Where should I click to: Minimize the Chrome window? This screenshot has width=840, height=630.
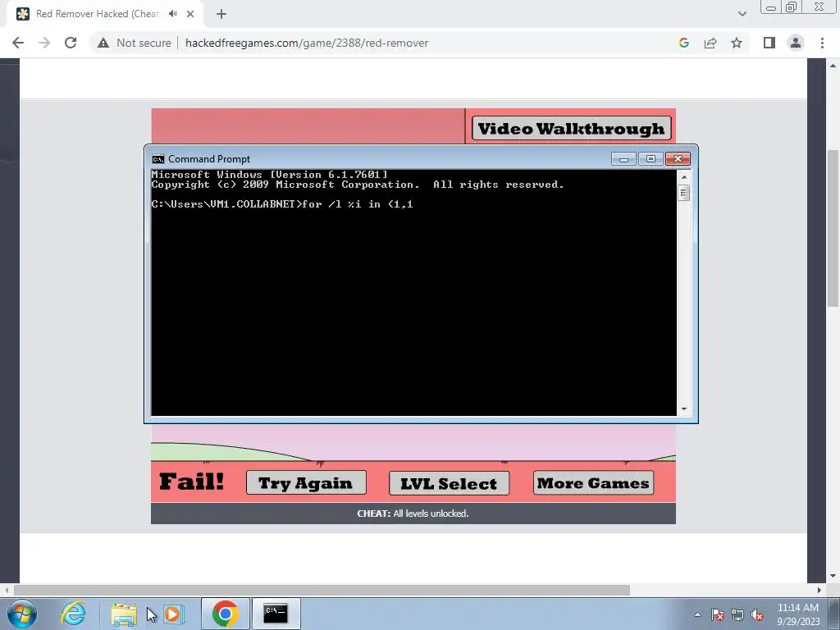pos(771,7)
